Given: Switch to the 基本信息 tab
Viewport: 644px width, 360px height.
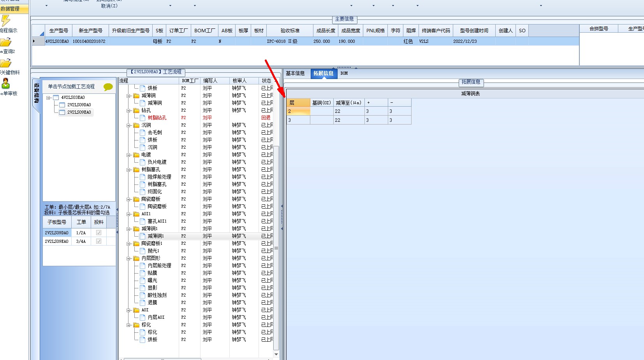Looking at the screenshot, I should (x=295, y=73).
